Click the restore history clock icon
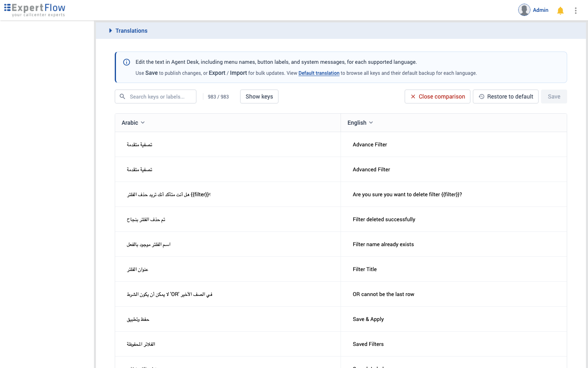Screen dimensions: 588x368 pos(481,96)
